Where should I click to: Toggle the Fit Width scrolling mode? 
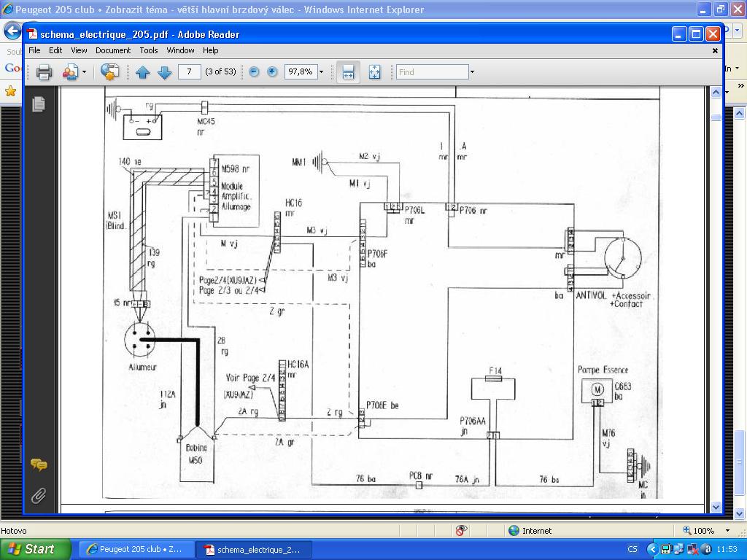(348, 71)
